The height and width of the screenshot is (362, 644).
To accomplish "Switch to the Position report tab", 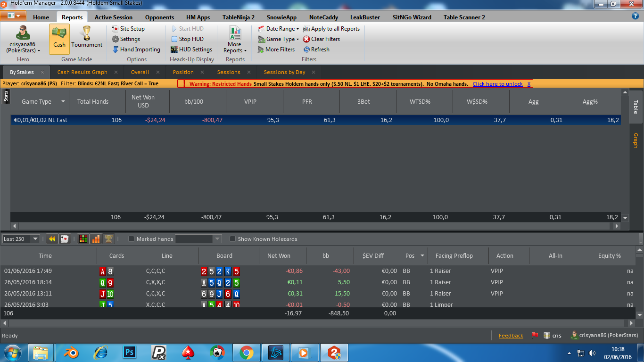I will point(183,72).
